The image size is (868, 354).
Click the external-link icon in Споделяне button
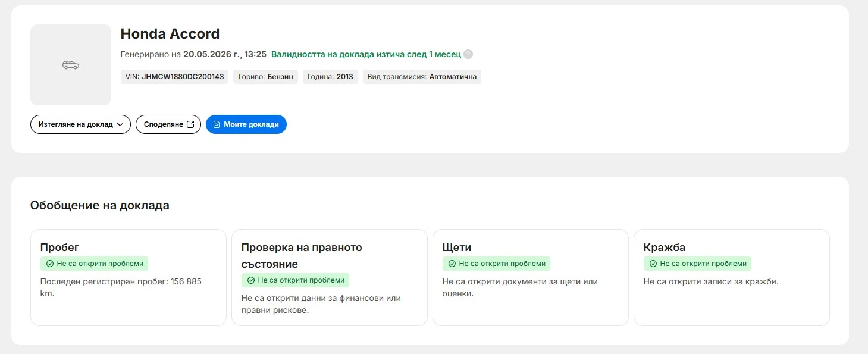(x=190, y=124)
